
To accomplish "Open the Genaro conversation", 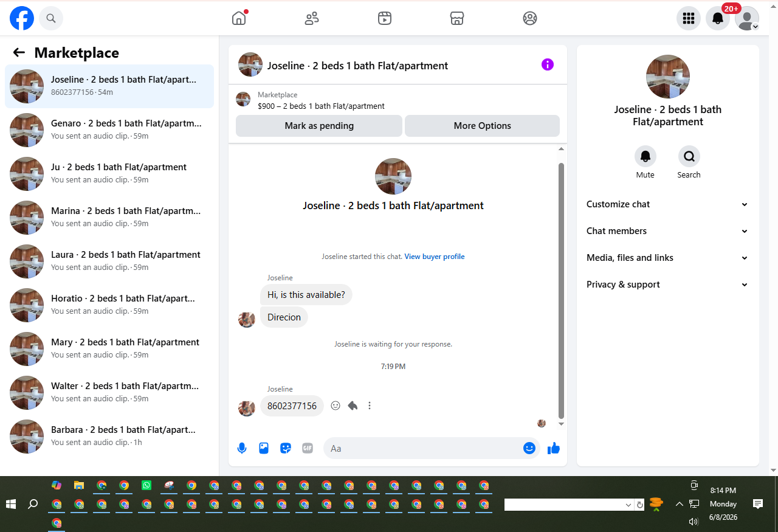I will point(109,130).
